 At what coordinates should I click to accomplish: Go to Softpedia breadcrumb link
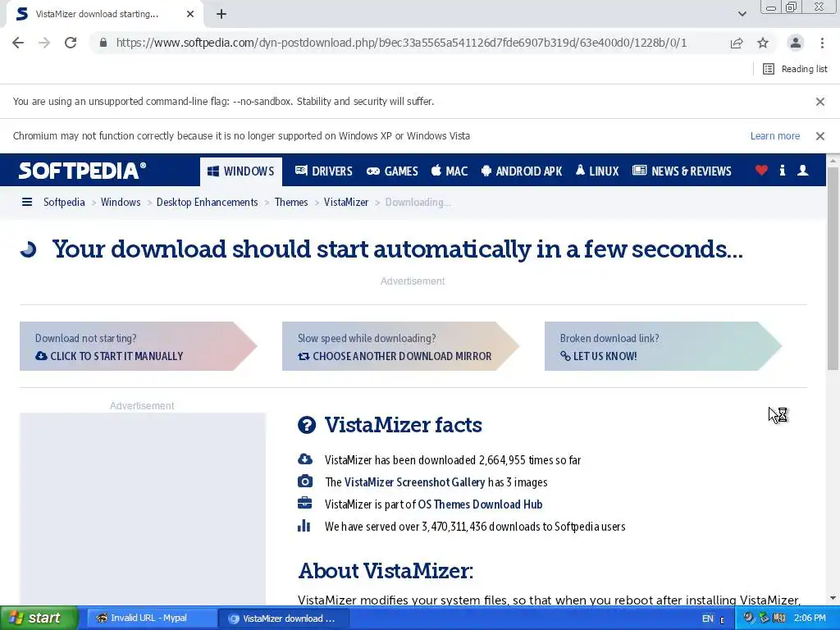tap(64, 203)
